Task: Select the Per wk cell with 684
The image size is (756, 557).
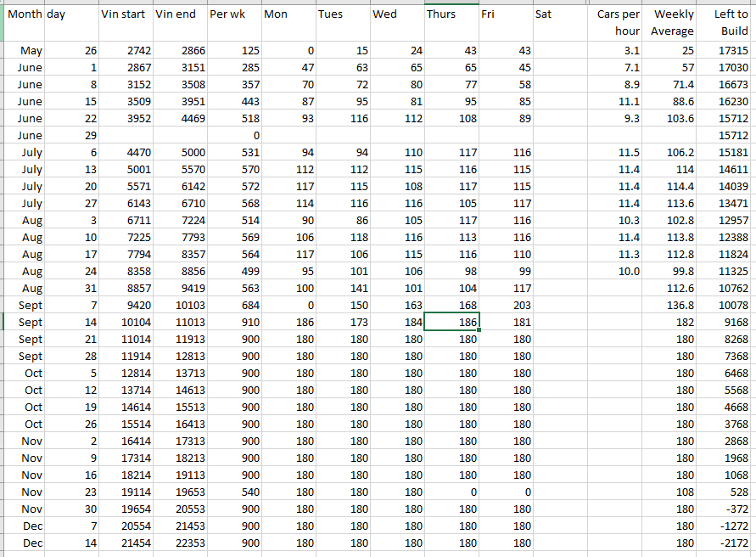Action: [234, 306]
